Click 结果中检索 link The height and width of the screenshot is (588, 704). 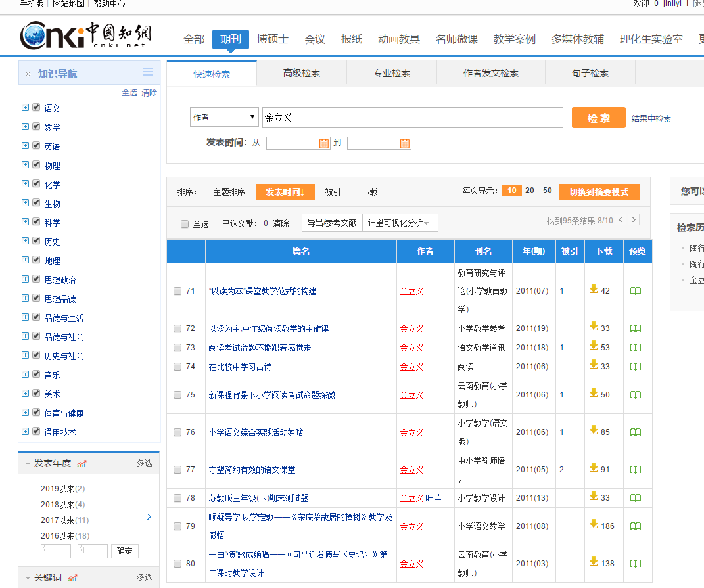click(651, 118)
